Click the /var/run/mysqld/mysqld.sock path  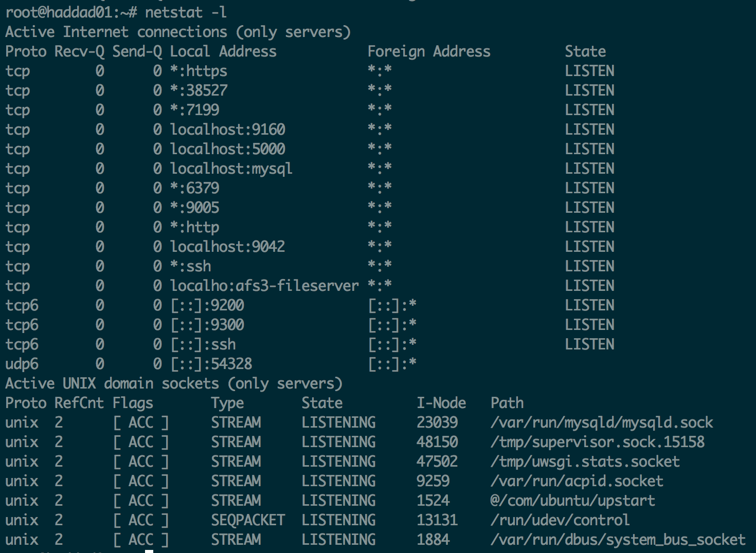[x=602, y=422]
